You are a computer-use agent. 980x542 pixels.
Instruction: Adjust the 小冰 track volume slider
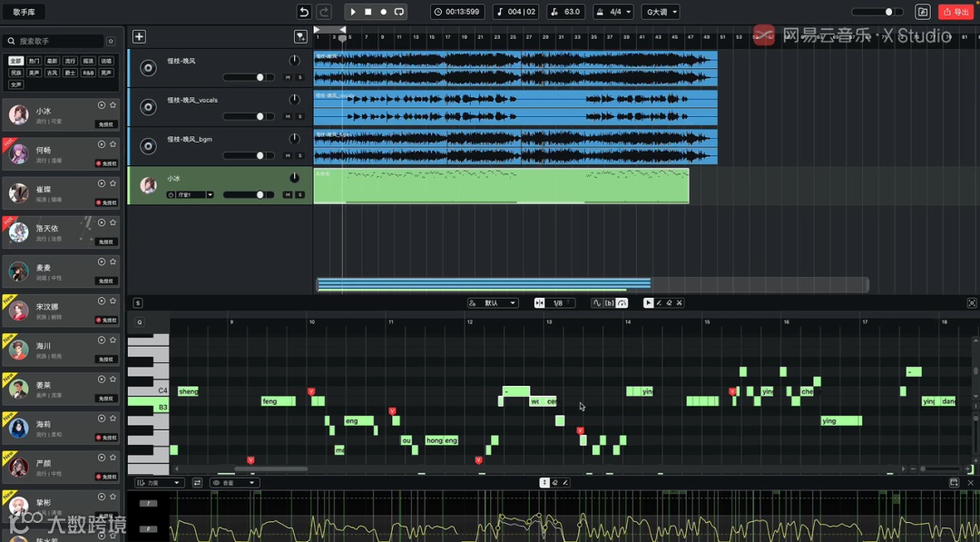click(248, 195)
